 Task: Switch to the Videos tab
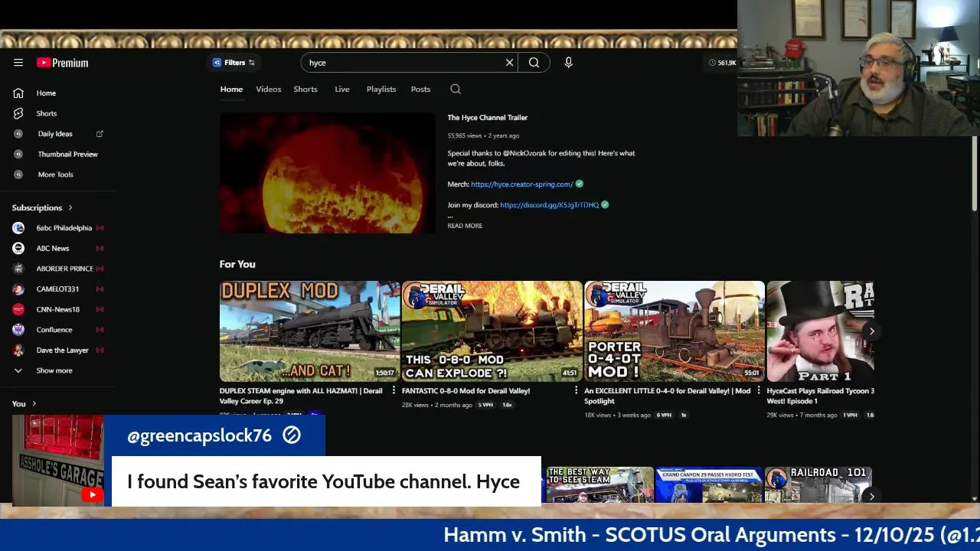click(268, 89)
